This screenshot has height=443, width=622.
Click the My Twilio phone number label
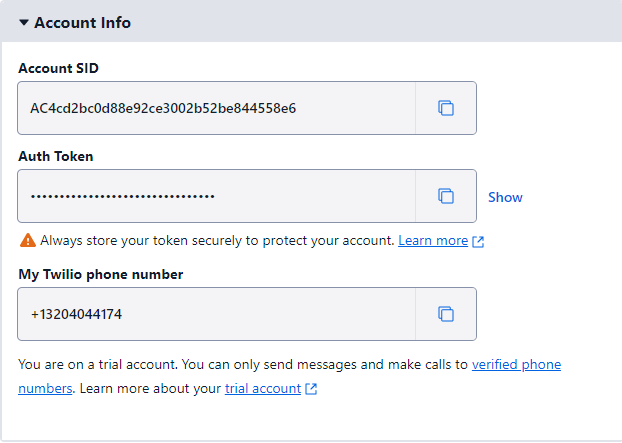(x=101, y=274)
